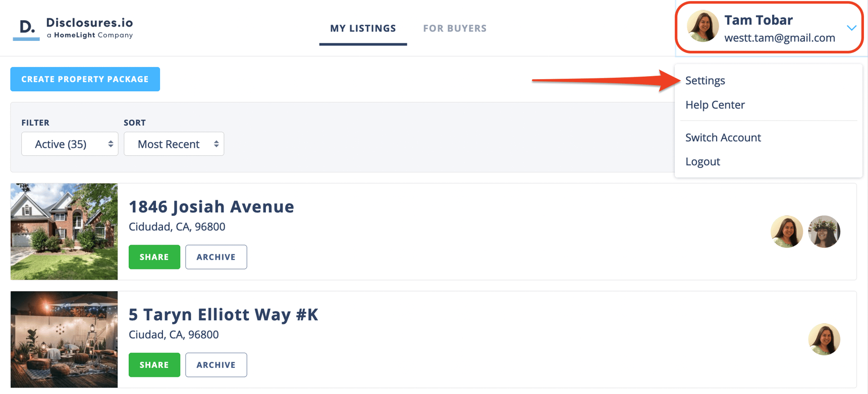Switch to the For Buyers tab
The image size is (868, 394).
(x=455, y=28)
